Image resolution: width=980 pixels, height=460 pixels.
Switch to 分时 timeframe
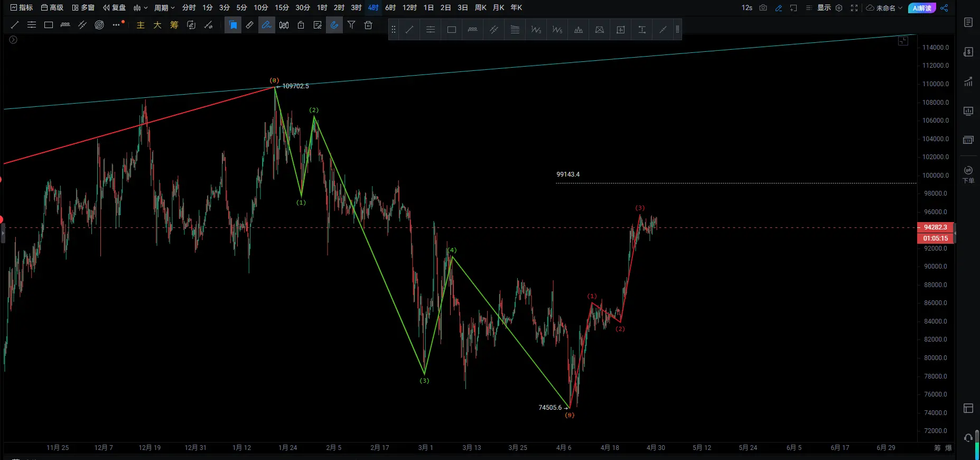tap(189, 7)
